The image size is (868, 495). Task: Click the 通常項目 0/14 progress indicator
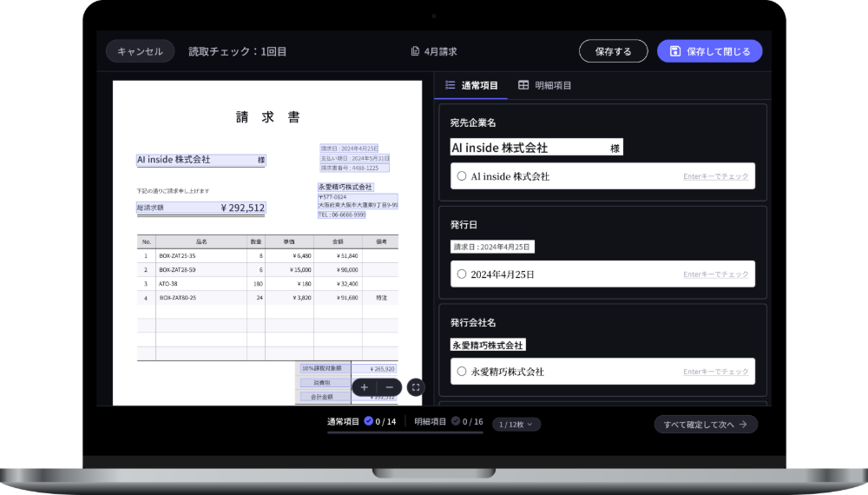[x=361, y=422]
